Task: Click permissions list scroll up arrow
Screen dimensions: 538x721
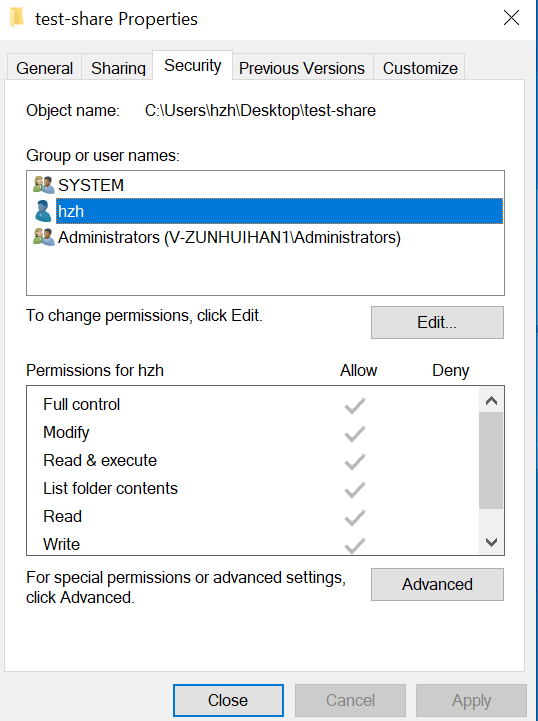Action: click(491, 400)
